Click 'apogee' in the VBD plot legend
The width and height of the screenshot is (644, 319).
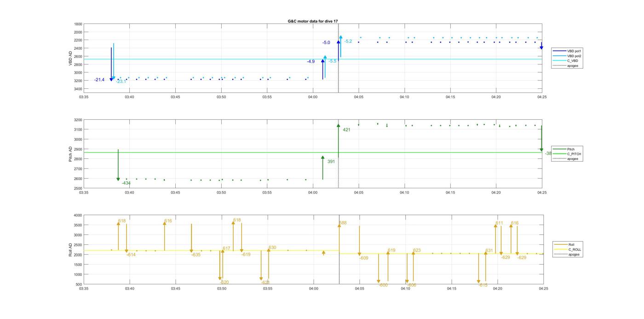coord(573,65)
